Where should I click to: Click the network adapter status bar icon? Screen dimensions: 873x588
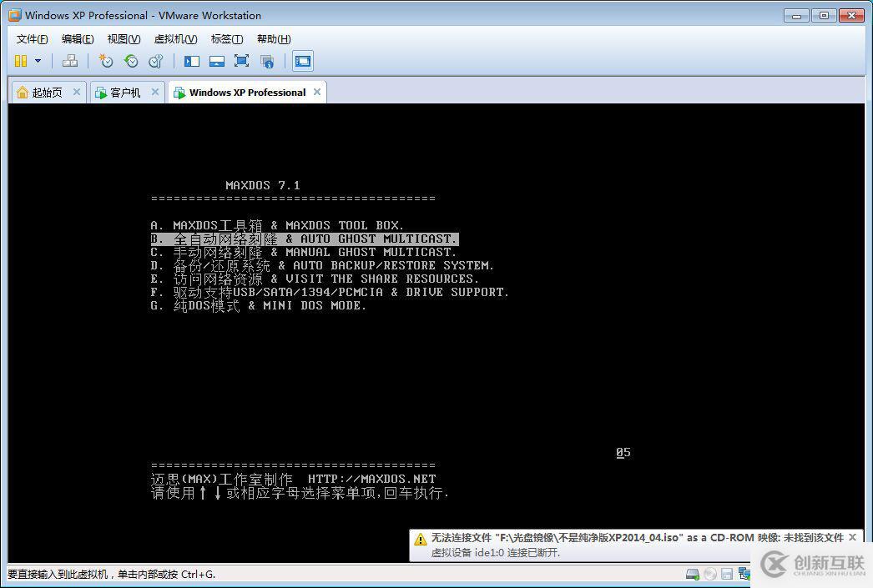click(744, 574)
